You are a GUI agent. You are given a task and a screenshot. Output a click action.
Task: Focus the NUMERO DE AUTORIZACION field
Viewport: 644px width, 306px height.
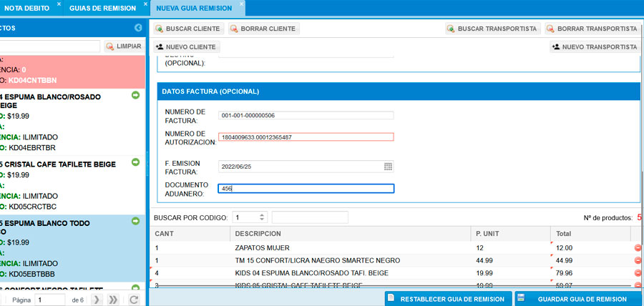pos(306,137)
